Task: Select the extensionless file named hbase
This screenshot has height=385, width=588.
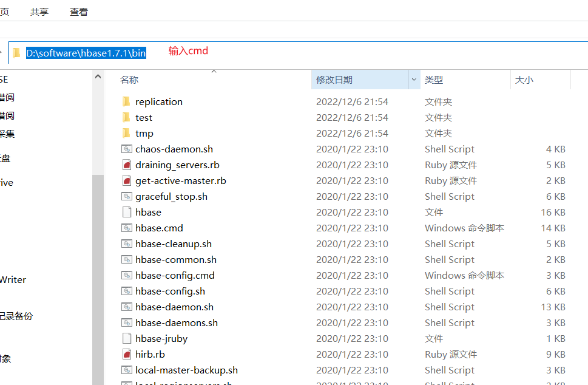Action: pos(149,212)
